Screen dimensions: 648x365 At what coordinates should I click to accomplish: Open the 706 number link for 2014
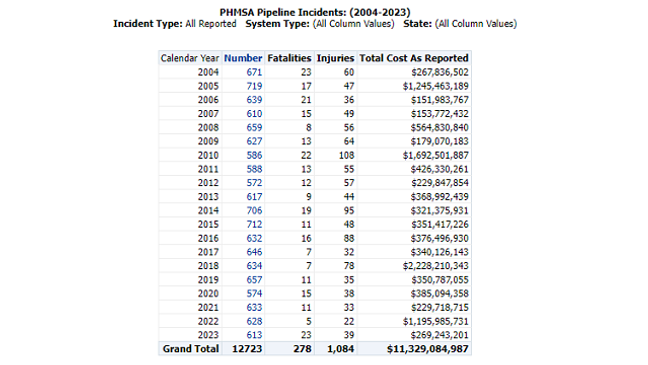254,210
